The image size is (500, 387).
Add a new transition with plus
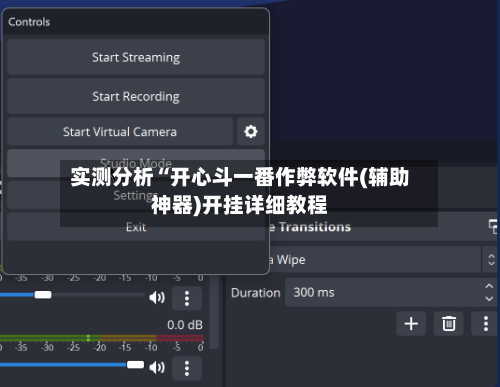411,324
